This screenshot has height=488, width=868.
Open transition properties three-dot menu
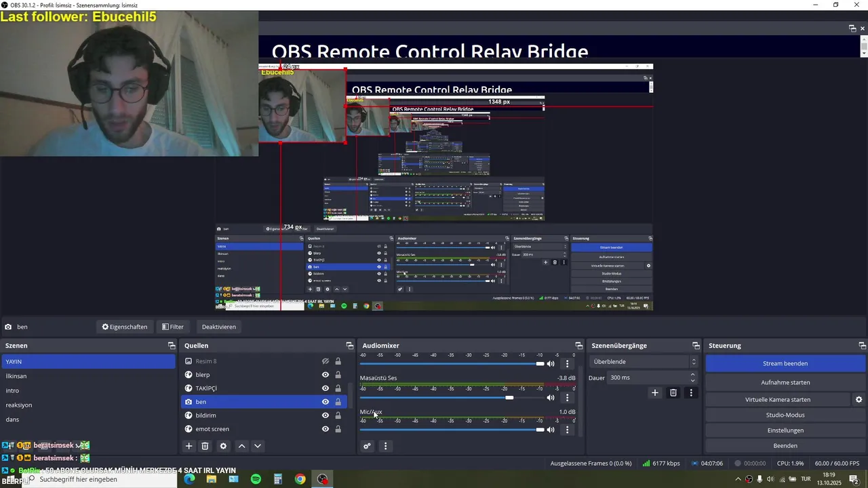(x=691, y=392)
